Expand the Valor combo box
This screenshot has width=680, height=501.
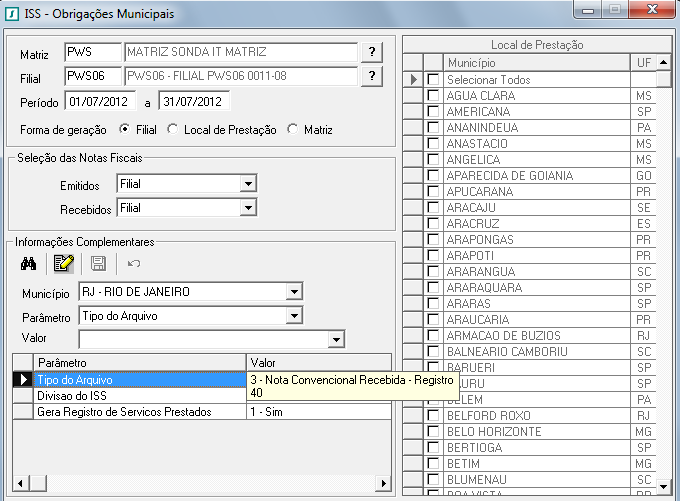pos(337,340)
